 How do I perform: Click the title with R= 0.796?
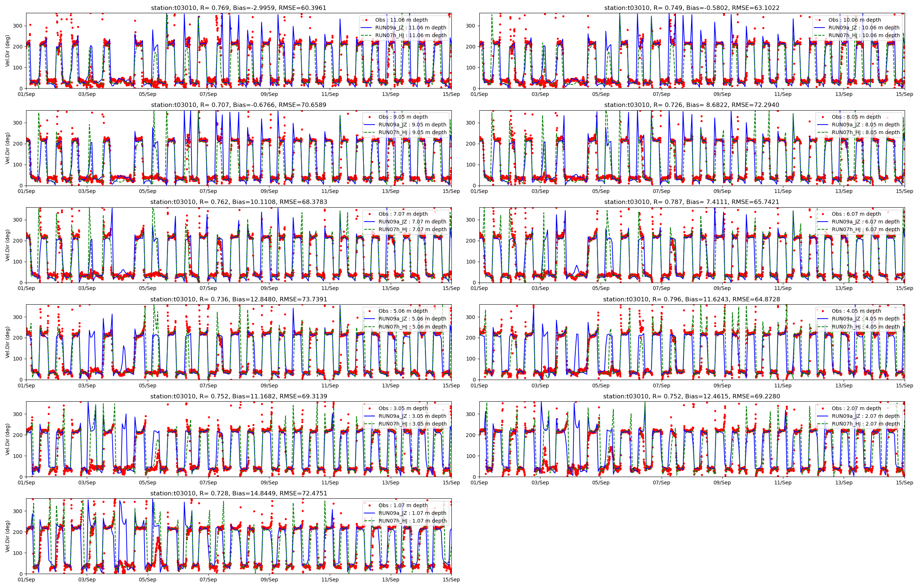(x=691, y=299)
